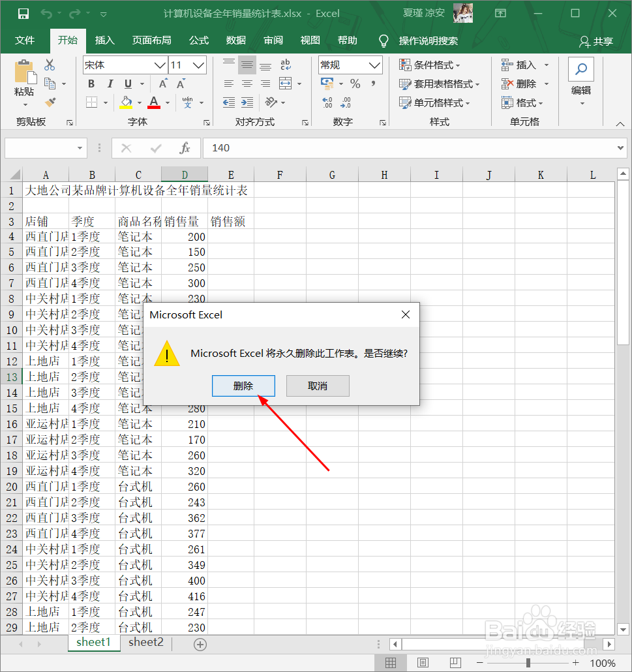Decrease font size with small A icon
632x672 pixels.
coord(181,84)
